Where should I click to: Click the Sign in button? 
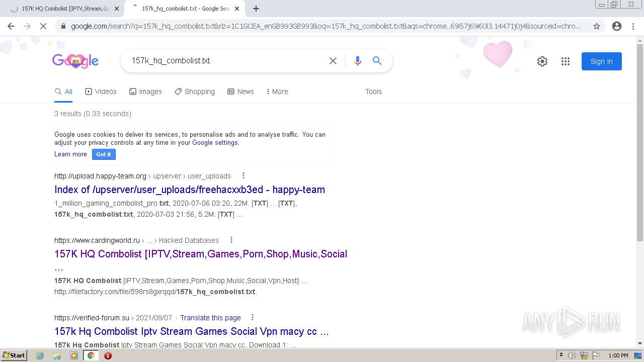[x=602, y=61]
